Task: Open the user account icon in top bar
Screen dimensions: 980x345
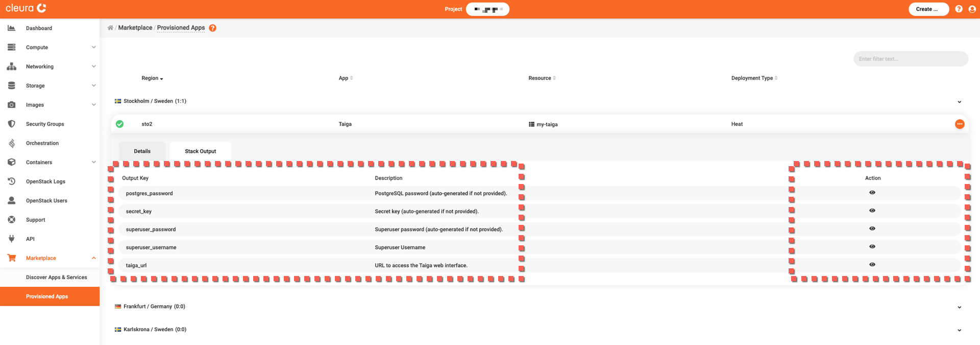Action: point(972,9)
